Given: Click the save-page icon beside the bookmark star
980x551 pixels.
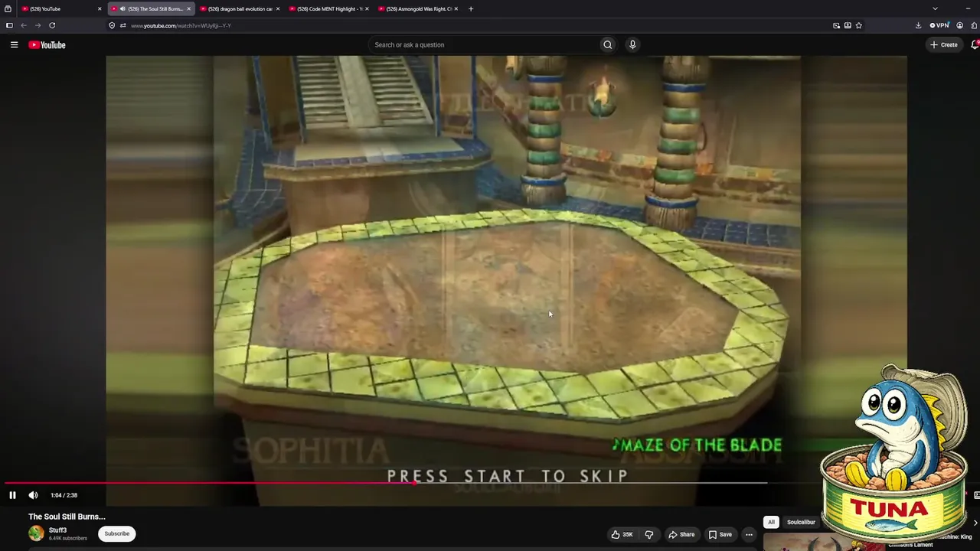Looking at the screenshot, I should pos(848,25).
